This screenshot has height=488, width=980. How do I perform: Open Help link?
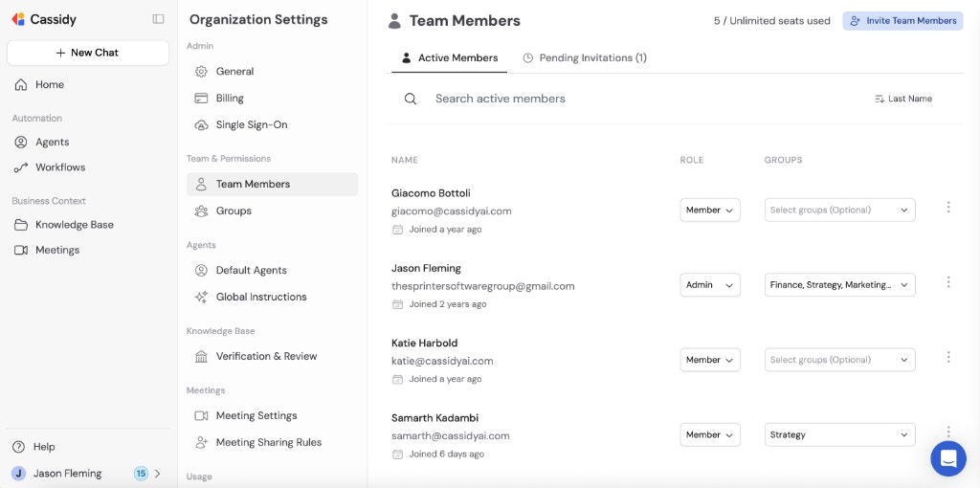[x=44, y=447]
